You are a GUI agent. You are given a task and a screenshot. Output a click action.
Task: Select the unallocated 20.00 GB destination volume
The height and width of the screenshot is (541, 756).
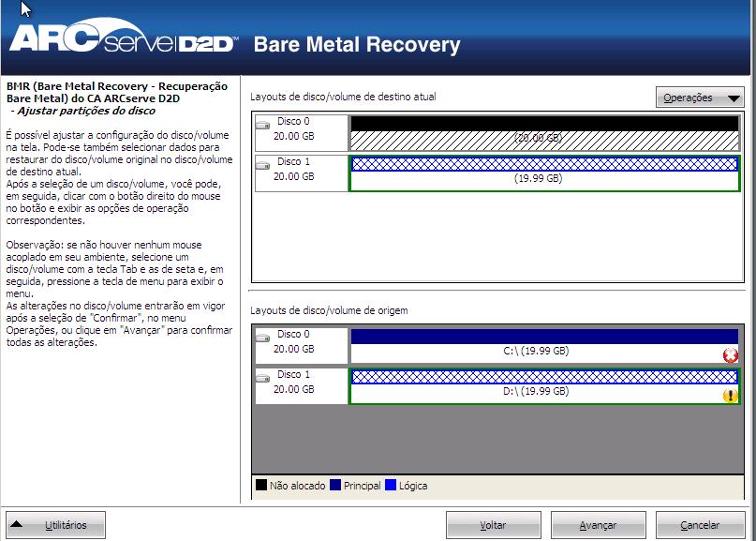pos(544,133)
